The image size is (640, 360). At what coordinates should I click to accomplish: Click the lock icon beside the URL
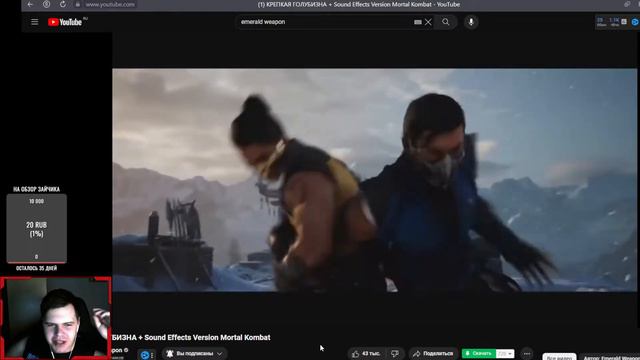tap(78, 4)
